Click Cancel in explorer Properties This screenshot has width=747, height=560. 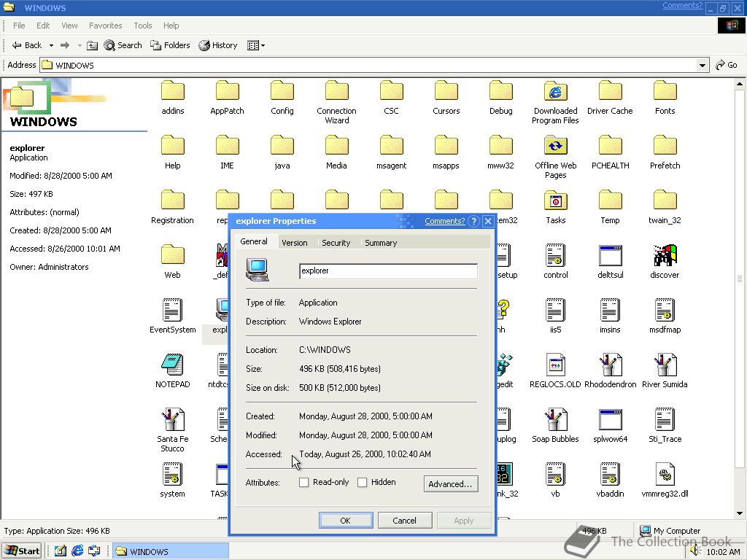point(404,521)
